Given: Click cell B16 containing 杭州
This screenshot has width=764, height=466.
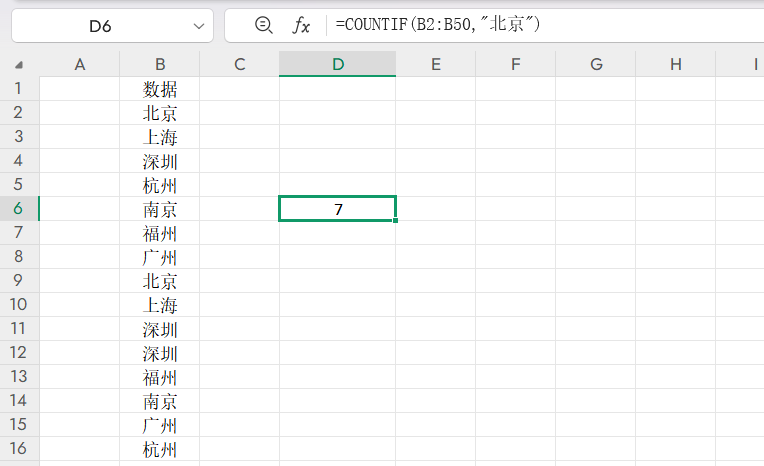Looking at the screenshot, I should point(160,448).
